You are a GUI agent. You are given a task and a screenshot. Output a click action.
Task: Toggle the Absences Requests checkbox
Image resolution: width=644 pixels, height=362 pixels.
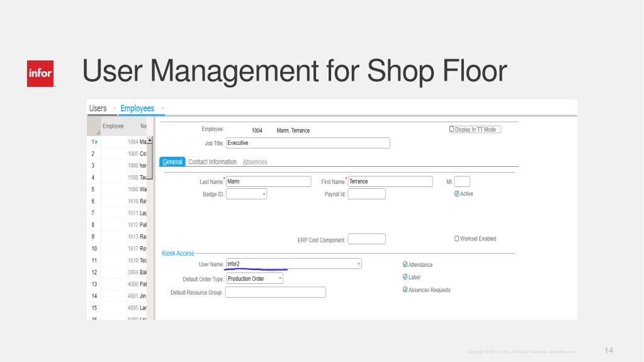405,290
